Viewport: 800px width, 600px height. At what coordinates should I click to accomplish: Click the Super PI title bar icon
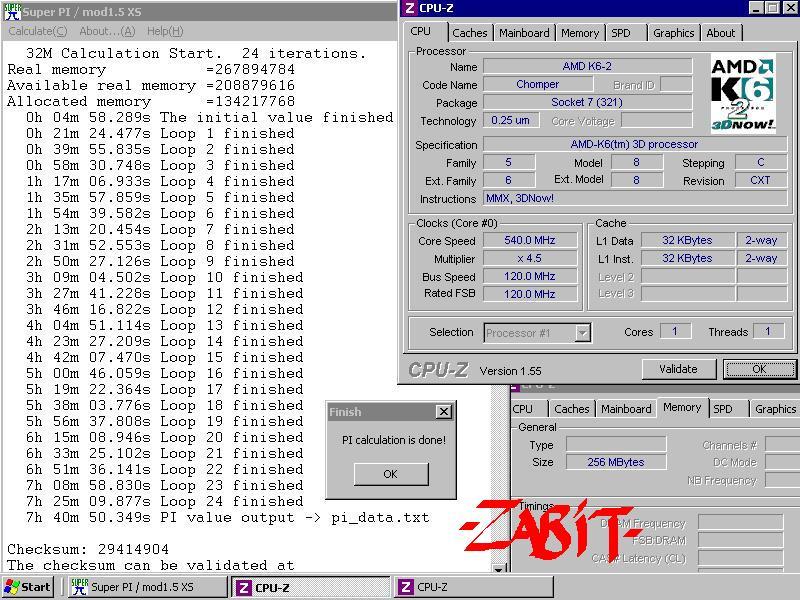[12, 11]
